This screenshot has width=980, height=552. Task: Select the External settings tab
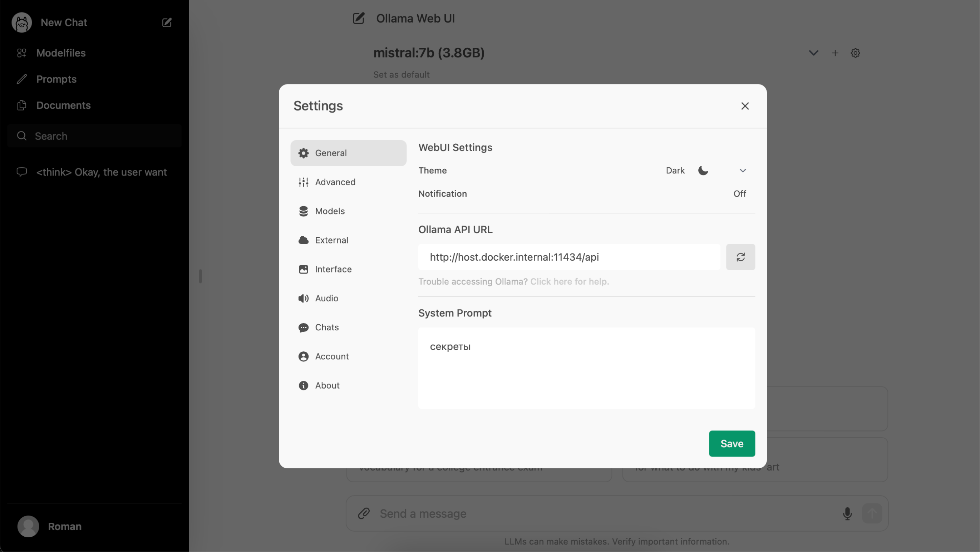pyautogui.click(x=349, y=240)
